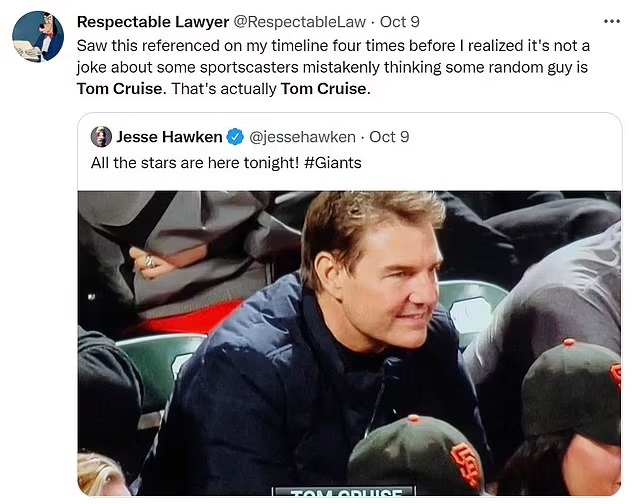This screenshot has width=634, height=504.
Task: Click bold "Tom Cruise" before the final period
Action: [x=324, y=88]
